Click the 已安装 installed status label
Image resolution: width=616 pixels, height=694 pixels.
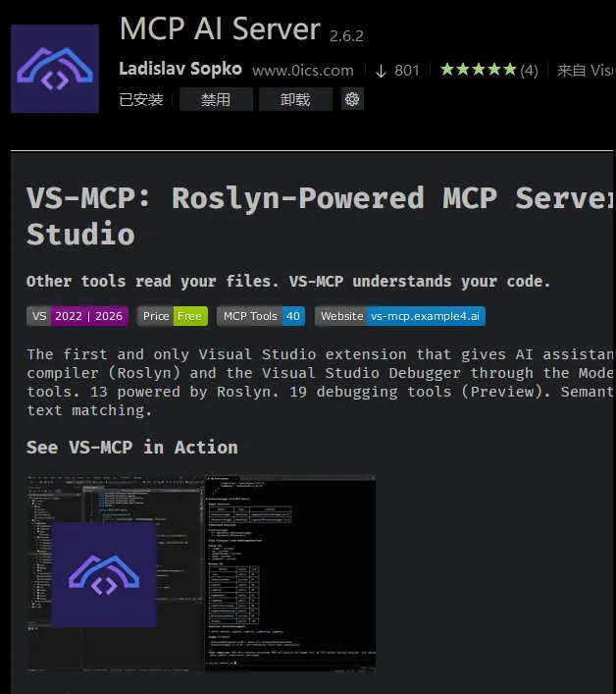tap(141, 99)
